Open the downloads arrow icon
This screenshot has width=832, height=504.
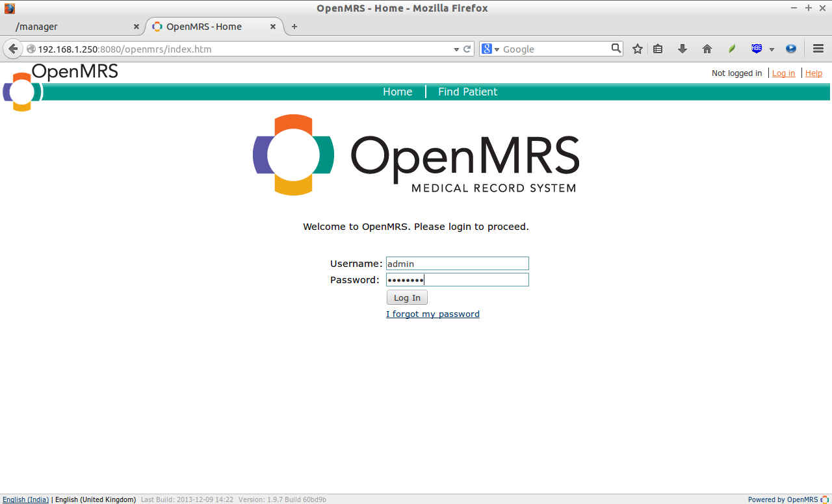(x=682, y=49)
